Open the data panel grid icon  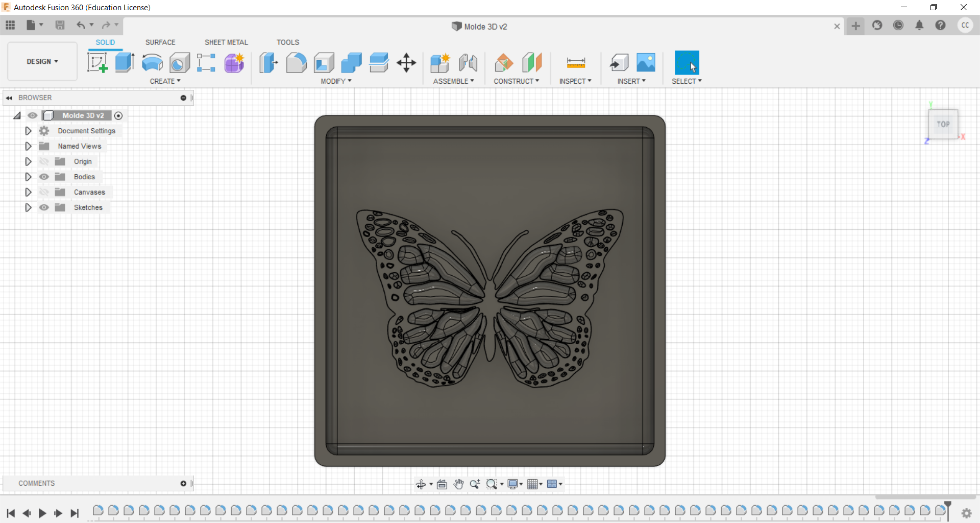pyautogui.click(x=10, y=25)
